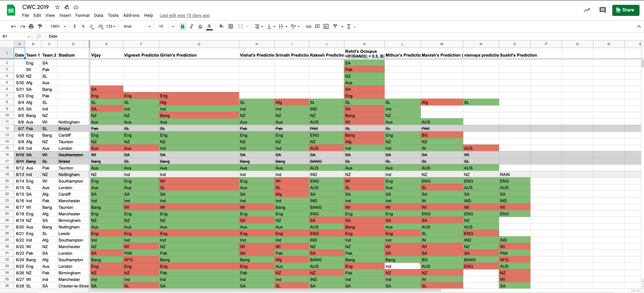
Task: Open comment history icon
Action: click(x=603, y=10)
